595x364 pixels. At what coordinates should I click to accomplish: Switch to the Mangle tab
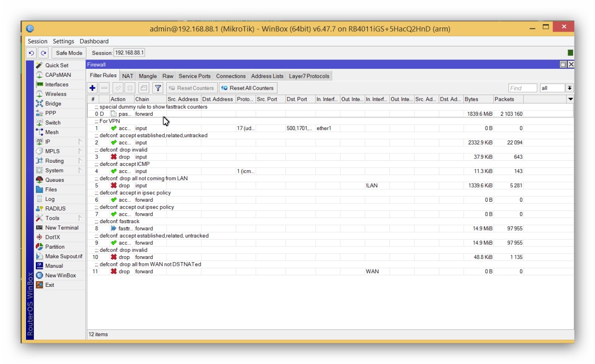pos(148,76)
